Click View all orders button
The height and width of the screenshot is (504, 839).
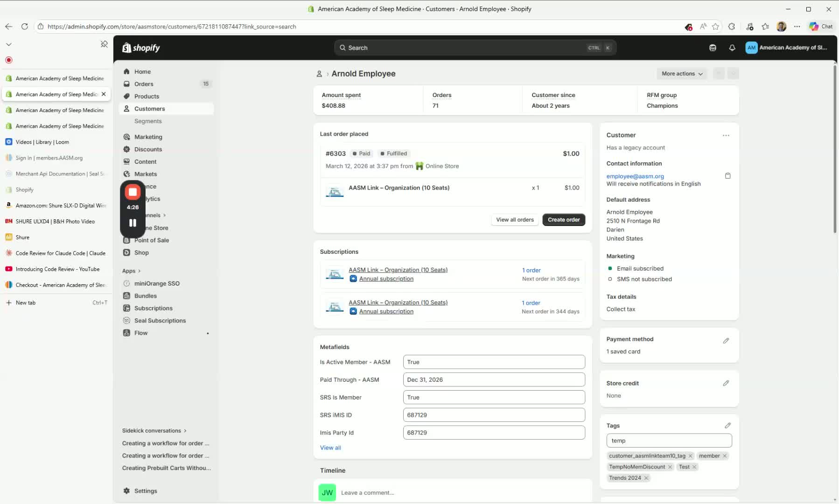pos(515,220)
